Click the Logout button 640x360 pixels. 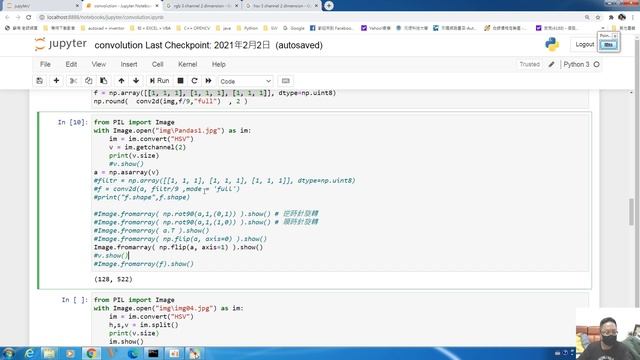click(x=584, y=44)
